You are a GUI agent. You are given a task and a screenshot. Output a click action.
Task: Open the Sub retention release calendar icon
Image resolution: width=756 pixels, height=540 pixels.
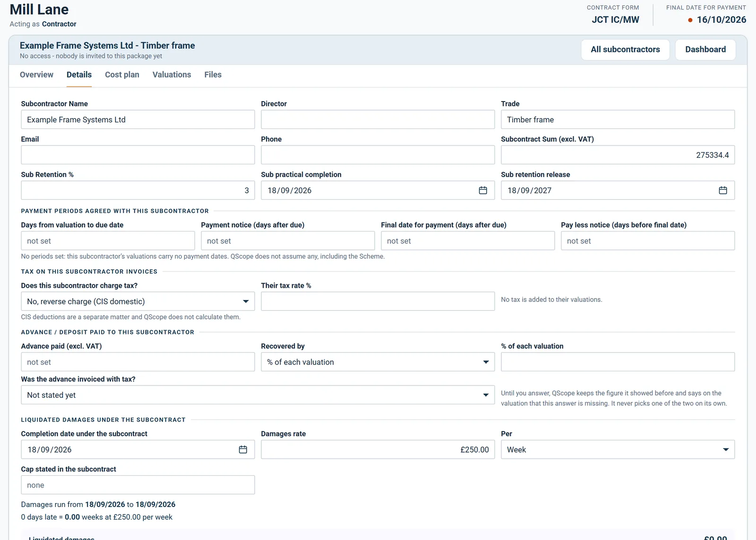[723, 190]
